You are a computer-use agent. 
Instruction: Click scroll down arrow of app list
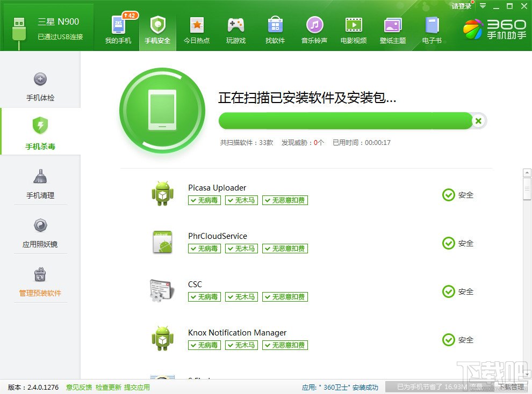coord(527,374)
